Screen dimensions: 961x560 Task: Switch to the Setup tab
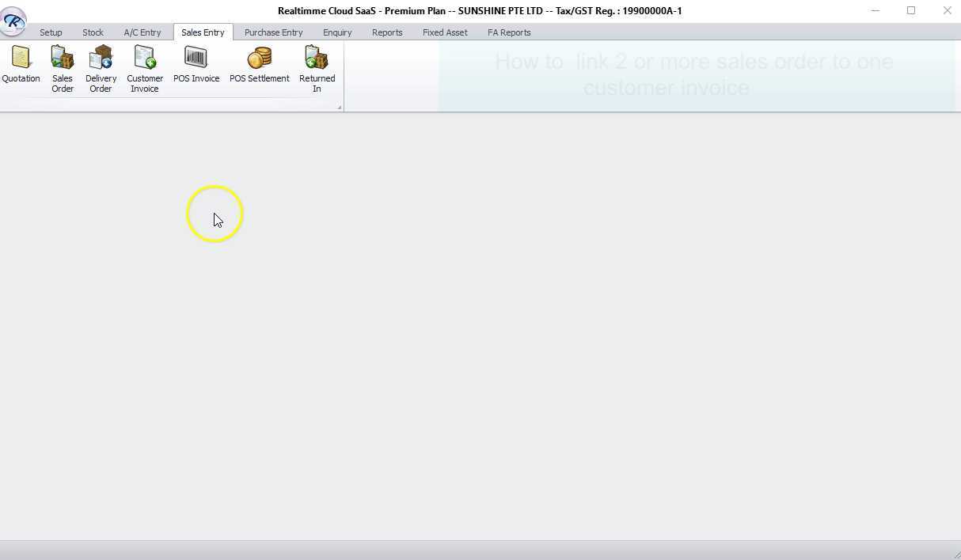tap(51, 32)
